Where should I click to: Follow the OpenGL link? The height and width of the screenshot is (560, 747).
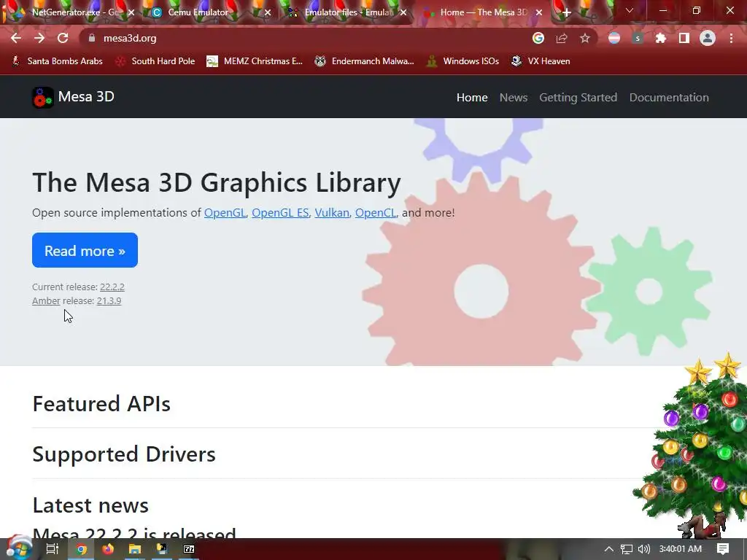[x=225, y=213]
